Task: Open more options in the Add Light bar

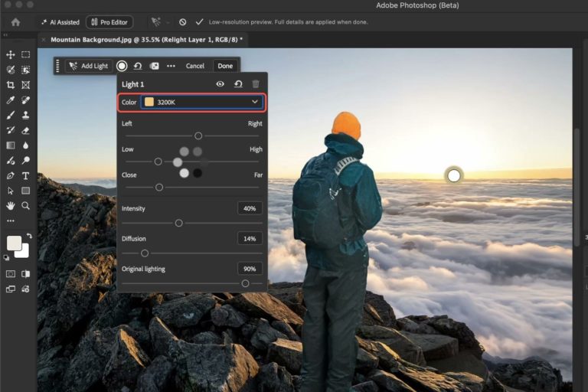Action: [x=171, y=66]
